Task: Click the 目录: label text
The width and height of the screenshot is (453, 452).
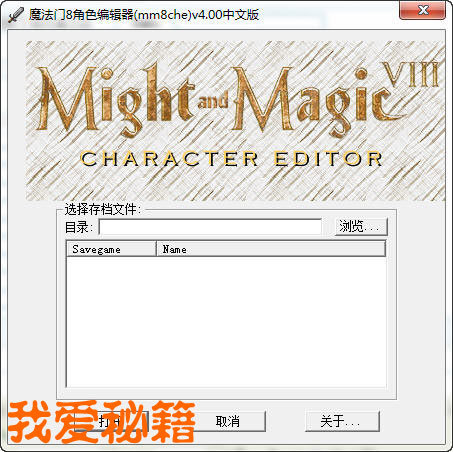Action: click(x=79, y=227)
